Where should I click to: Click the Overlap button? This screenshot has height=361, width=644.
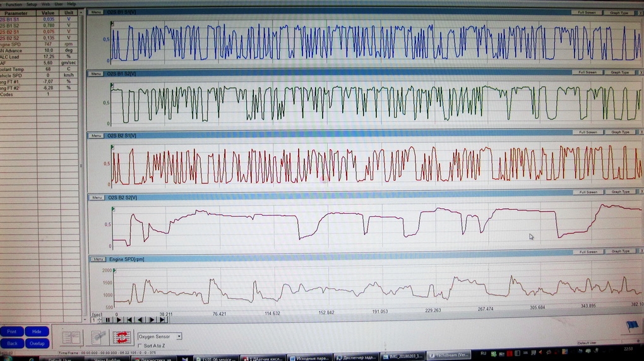37,343
